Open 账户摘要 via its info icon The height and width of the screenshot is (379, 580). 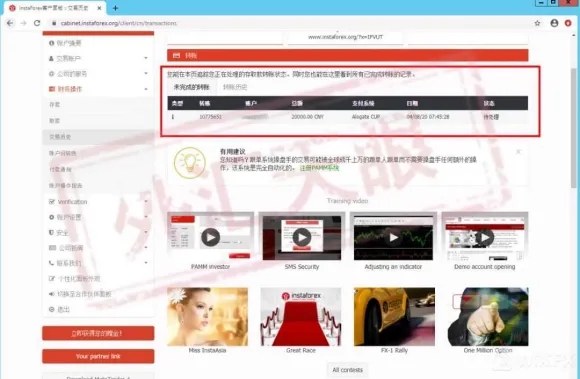[51, 43]
